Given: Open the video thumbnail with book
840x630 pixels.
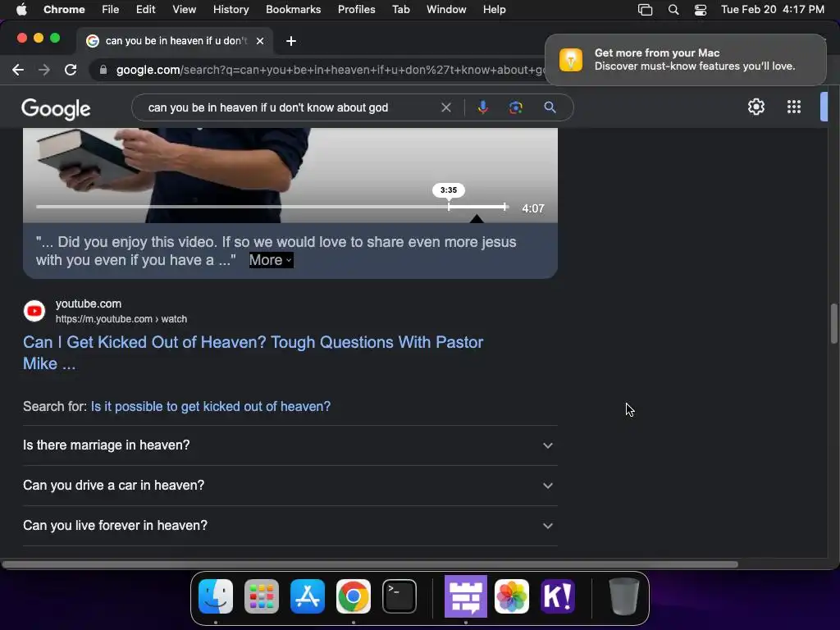Looking at the screenshot, I should point(290,176).
